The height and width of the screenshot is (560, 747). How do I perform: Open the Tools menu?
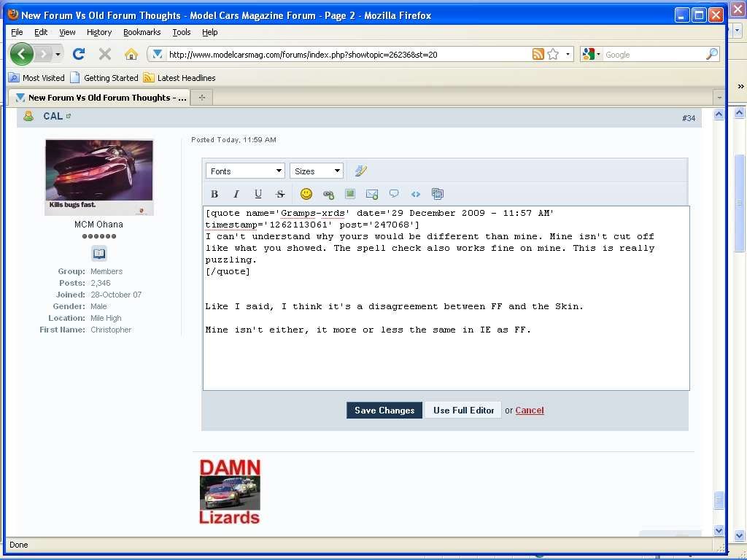coord(182,32)
